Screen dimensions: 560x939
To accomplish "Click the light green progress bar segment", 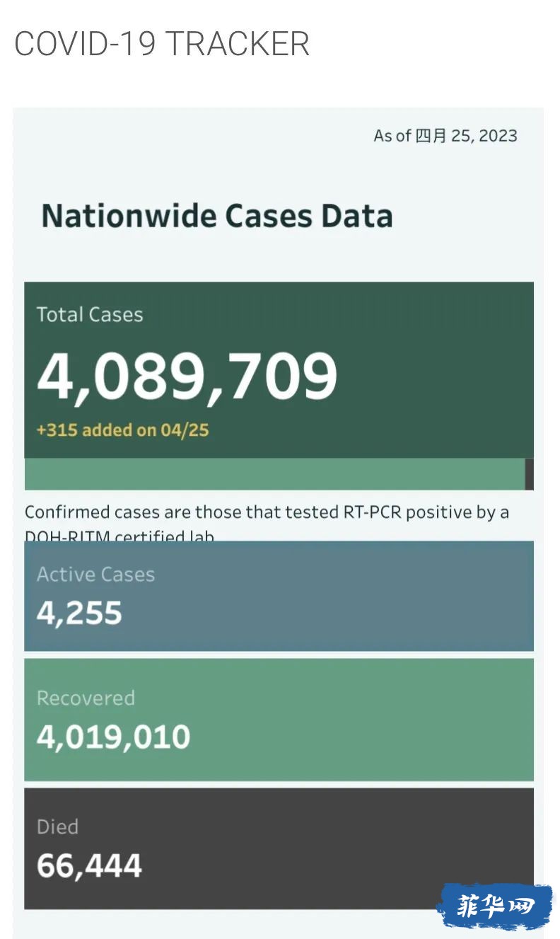I will pos(274,474).
